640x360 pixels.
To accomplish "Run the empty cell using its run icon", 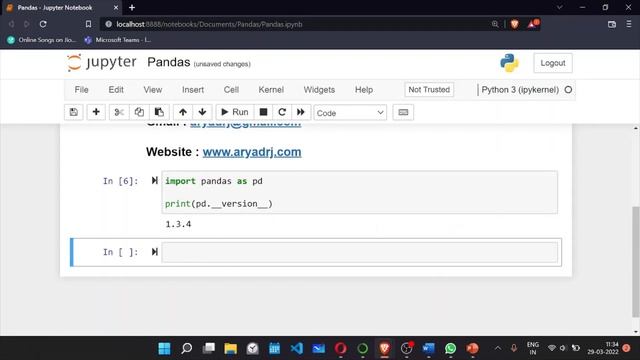I will point(154,252).
